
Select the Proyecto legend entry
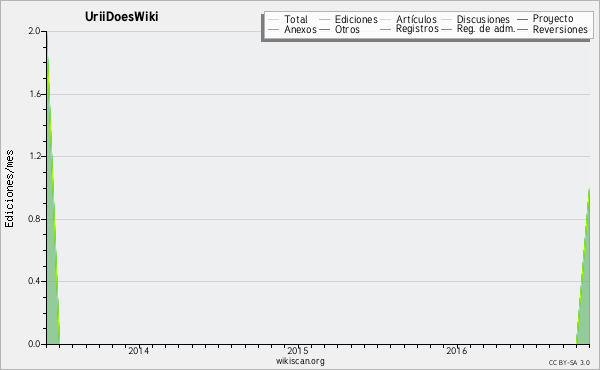[x=553, y=19]
